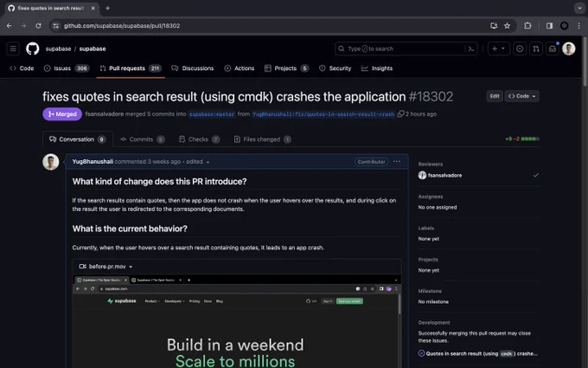Click the before.pr.mov video preview
Viewport: 588px width, 368px height.
coord(237,321)
